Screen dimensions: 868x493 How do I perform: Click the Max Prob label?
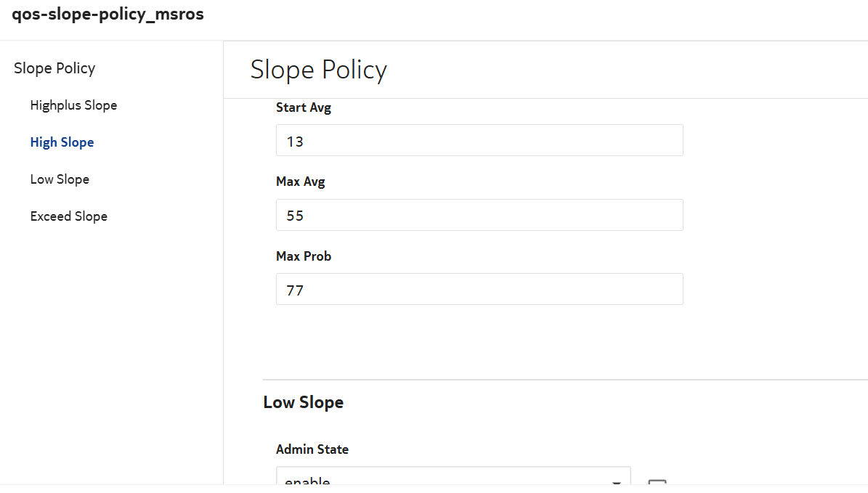[304, 256]
